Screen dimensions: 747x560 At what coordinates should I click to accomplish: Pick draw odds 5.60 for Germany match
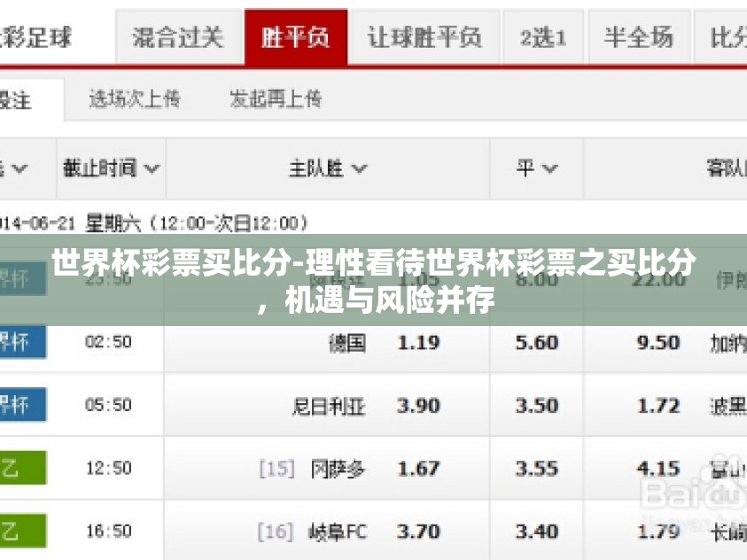(536, 342)
